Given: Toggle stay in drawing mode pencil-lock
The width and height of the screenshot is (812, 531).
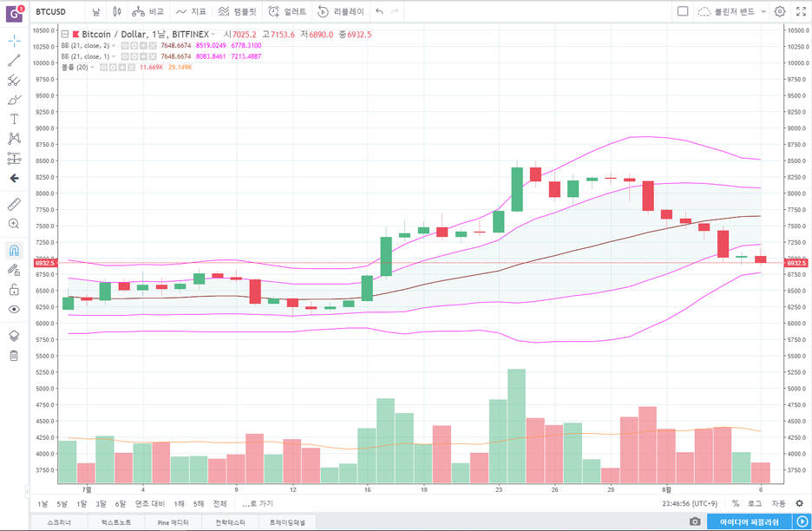Looking at the screenshot, I should point(14,270).
